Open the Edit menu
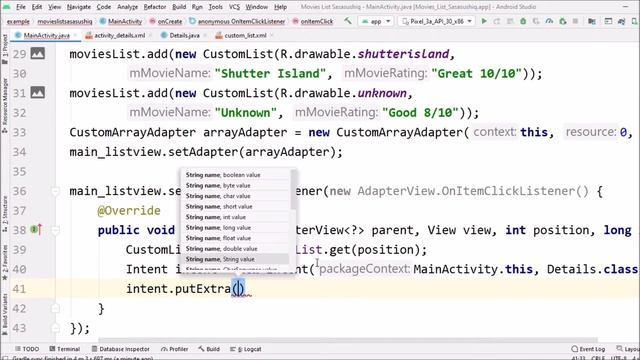Viewport: 640px width, 360px height. 37,7
